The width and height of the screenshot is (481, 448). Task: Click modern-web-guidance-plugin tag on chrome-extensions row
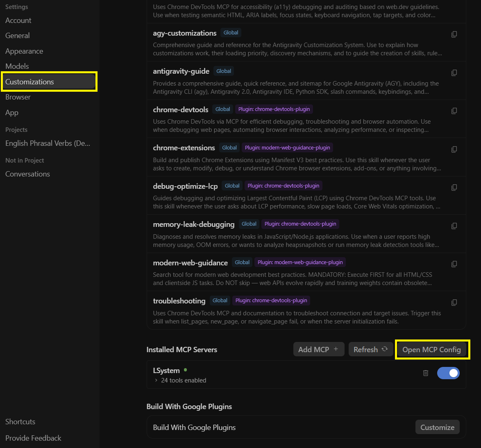tap(288, 147)
